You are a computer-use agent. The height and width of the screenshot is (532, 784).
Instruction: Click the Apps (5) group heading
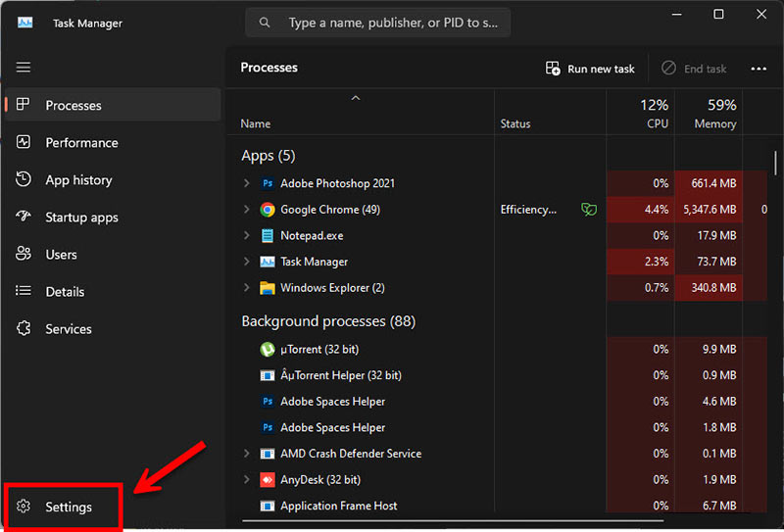coord(268,156)
